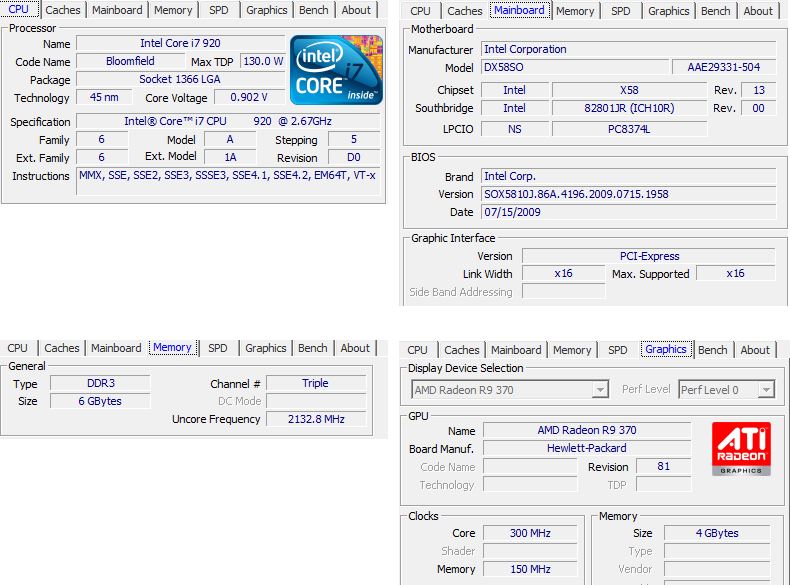Open Caches tab in CPU panel
Screen dimensions: 790x585
(x=62, y=10)
